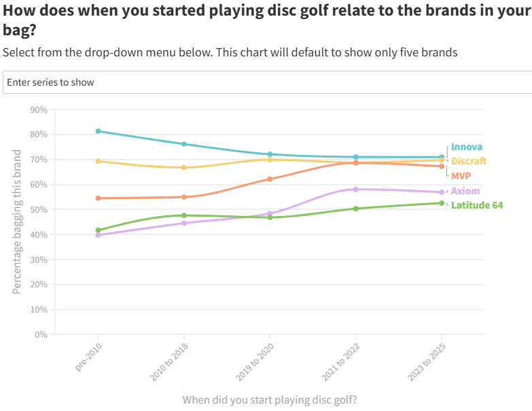Click Latitude 64 point at 2023 to 2025
Screen dimensions: 532x411
tap(442, 203)
